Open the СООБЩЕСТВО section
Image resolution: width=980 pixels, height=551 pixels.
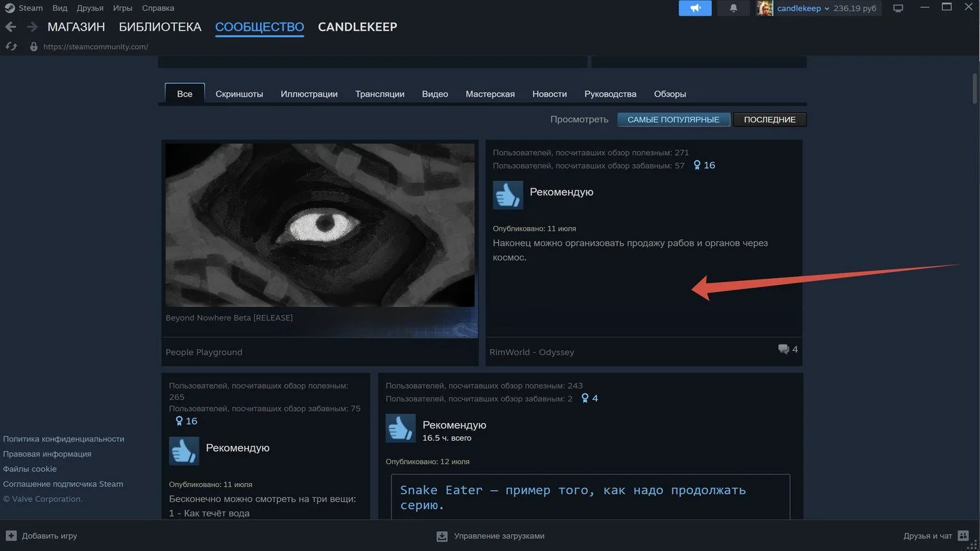[x=259, y=27]
